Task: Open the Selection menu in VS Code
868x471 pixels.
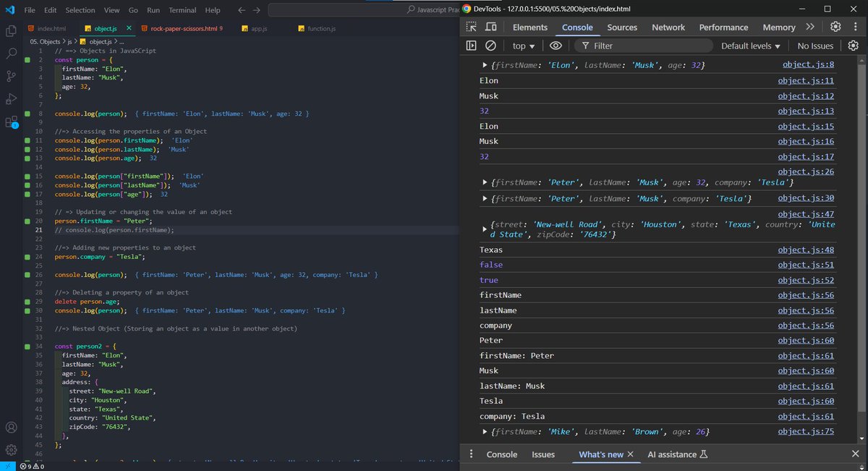Action: 80,10
